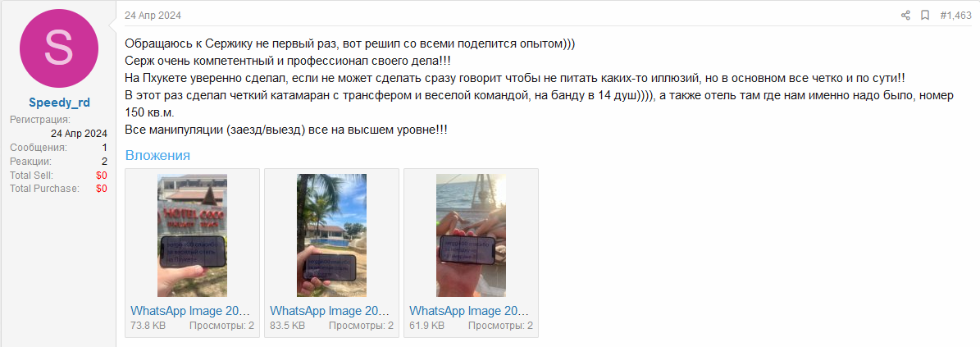
Task: Click third WhatsApp Image file name, 61.9 KB
Action: pos(469,311)
